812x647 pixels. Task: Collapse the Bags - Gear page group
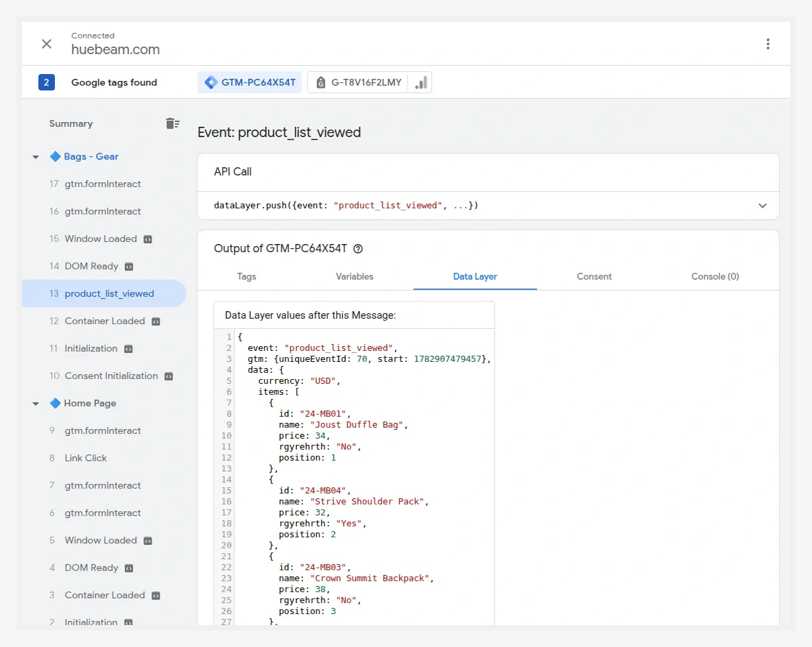[x=36, y=157]
